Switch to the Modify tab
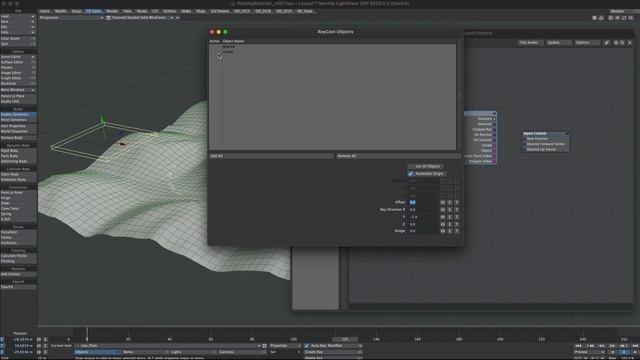Image resolution: width=640 pixels, height=360 pixels. 60,11
